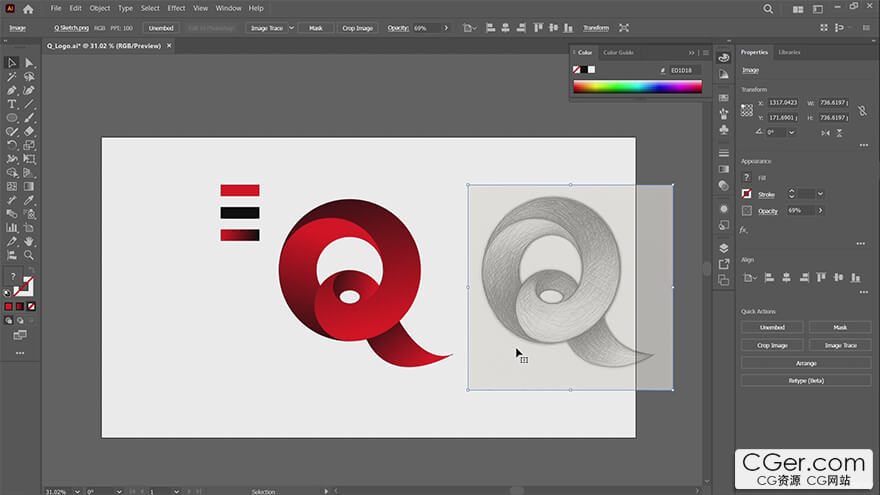Click the Retype (Beta) button
Viewport: 880px width, 495px height.
(x=806, y=380)
